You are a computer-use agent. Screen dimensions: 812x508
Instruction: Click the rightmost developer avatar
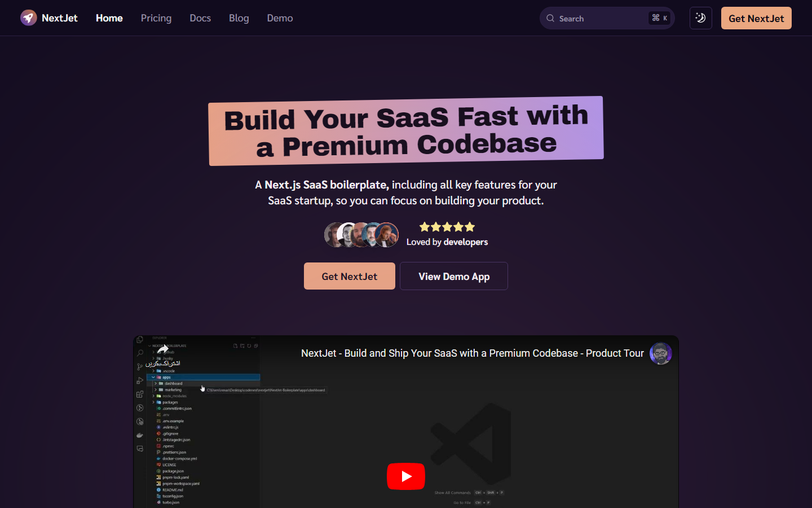tap(387, 235)
